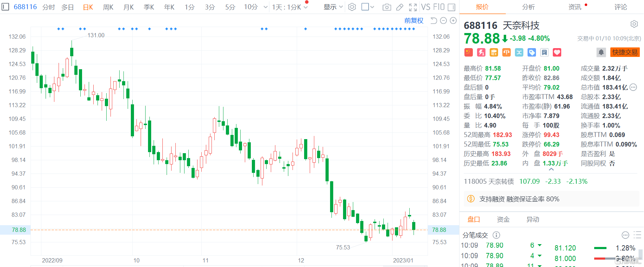Select the 周K weekly chart tab
The height and width of the screenshot is (267, 644).
pos(108,7)
